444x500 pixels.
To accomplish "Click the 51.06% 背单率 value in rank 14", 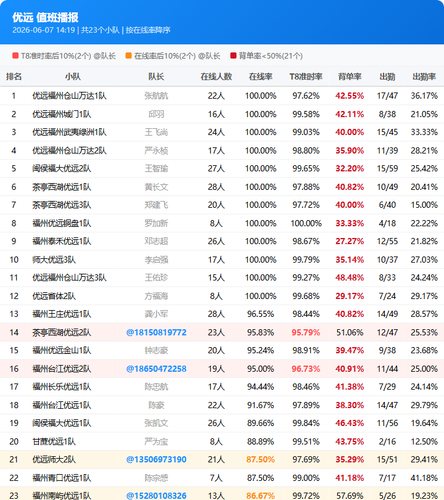I will point(350,332).
